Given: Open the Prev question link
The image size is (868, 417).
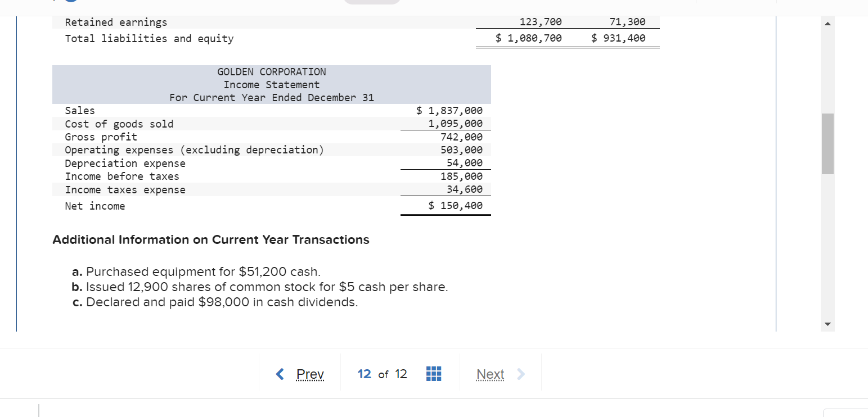Looking at the screenshot, I should coord(310,374).
